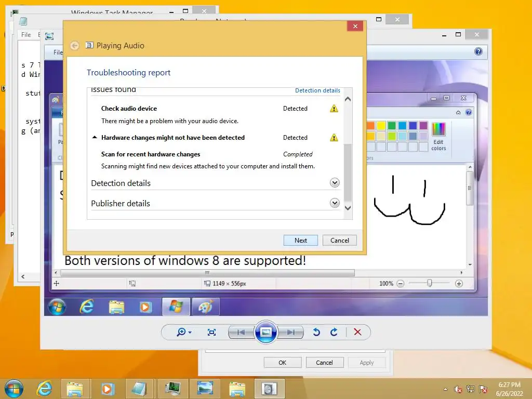Viewport: 532px width, 399px height.
Task: Expand the Publisher details section
Action: [335, 203]
